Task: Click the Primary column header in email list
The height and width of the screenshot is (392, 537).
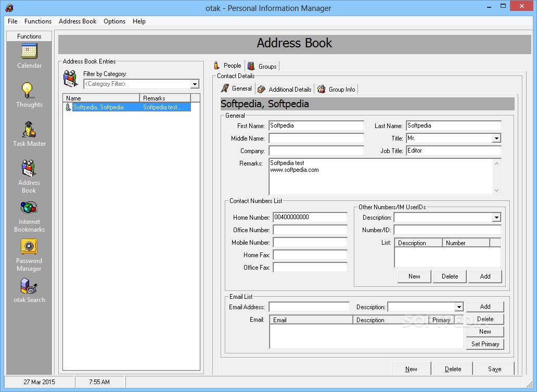Action: [x=441, y=320]
